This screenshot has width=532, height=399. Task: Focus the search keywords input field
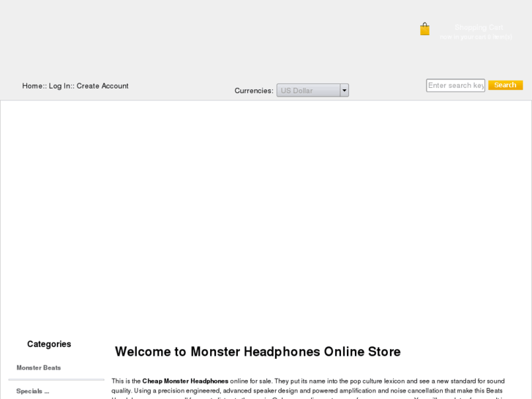tap(455, 85)
